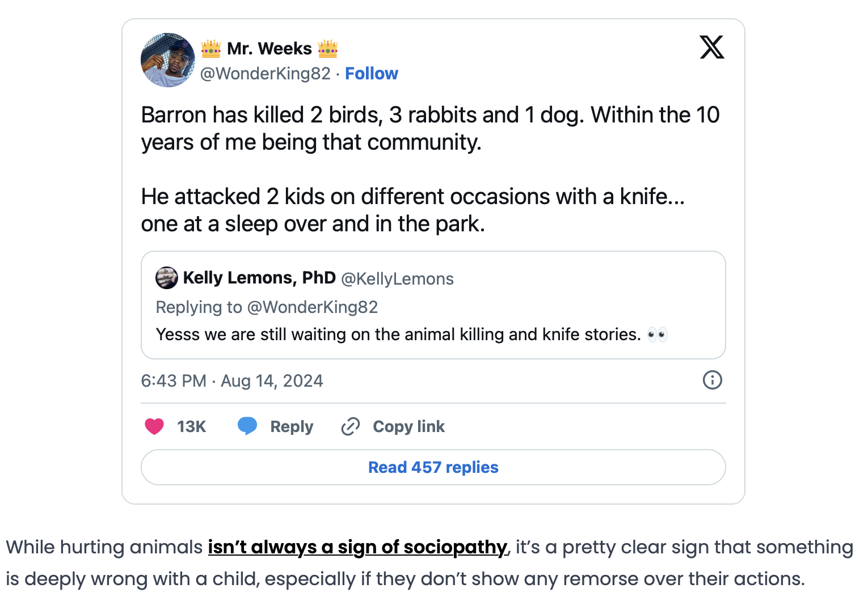868x601 pixels.
Task: Open the Read 457 replies button
Action: pyautogui.click(x=433, y=467)
